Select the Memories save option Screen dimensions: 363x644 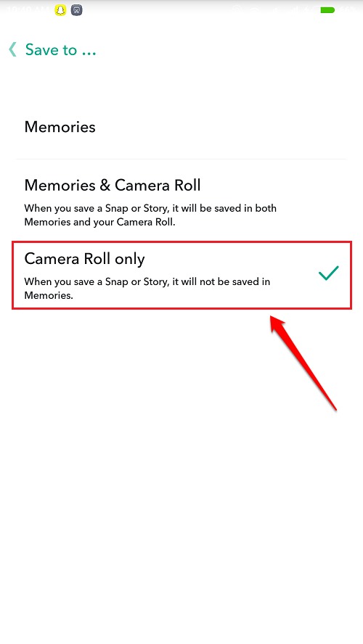pos(181,127)
